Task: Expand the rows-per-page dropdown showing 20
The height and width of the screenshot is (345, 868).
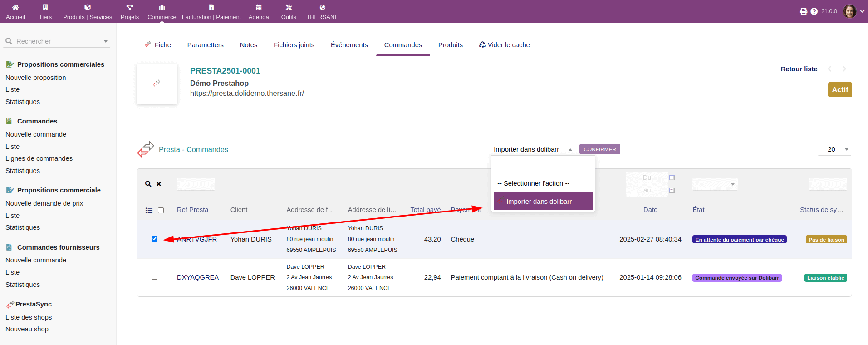Action: tap(835, 149)
